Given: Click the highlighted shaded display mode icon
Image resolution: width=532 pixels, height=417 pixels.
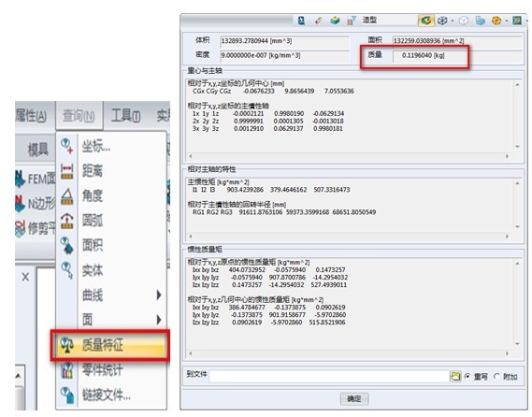Looking at the screenshot, I should click(426, 21).
